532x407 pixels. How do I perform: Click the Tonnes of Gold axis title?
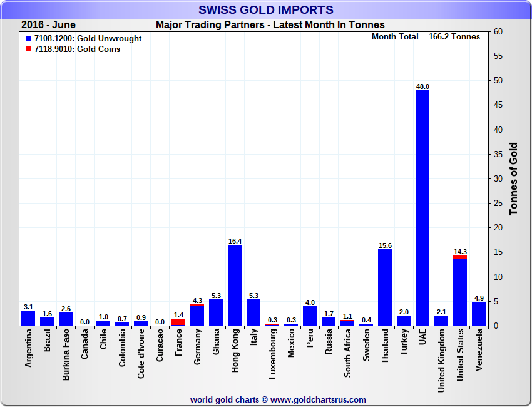(513, 179)
